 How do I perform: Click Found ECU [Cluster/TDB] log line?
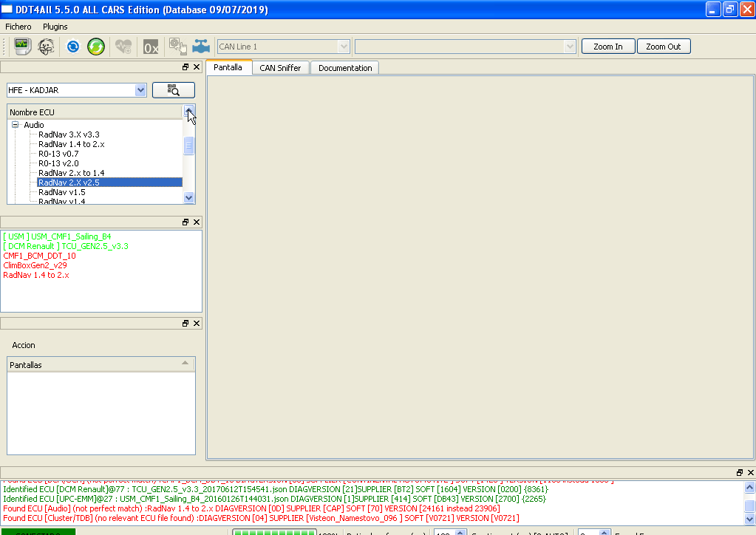coord(261,518)
